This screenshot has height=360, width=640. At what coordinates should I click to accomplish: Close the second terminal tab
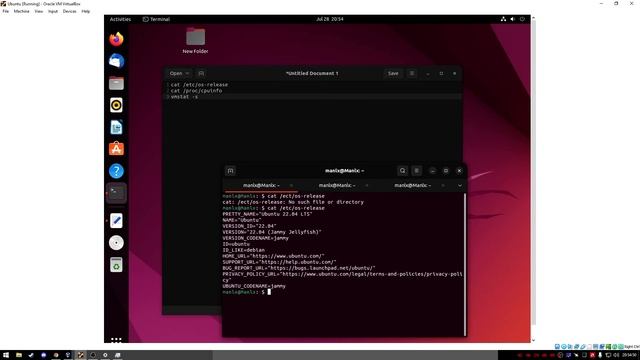coord(367,185)
